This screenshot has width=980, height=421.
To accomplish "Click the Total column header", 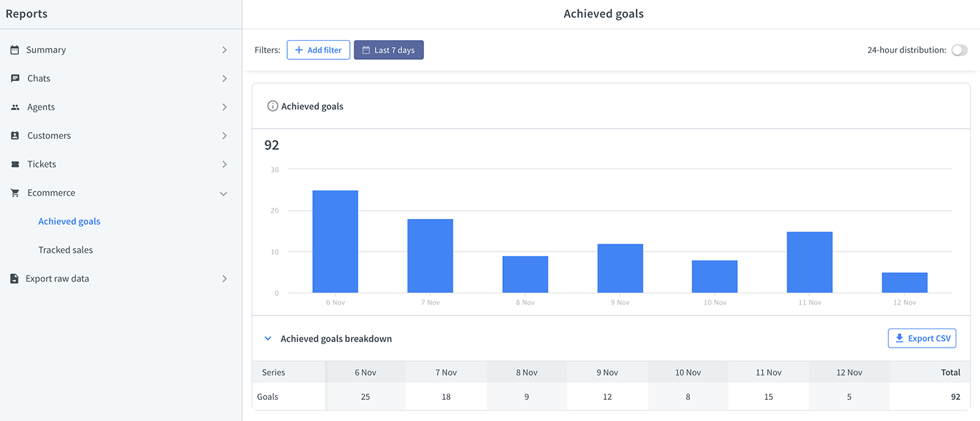I will coord(930,372).
